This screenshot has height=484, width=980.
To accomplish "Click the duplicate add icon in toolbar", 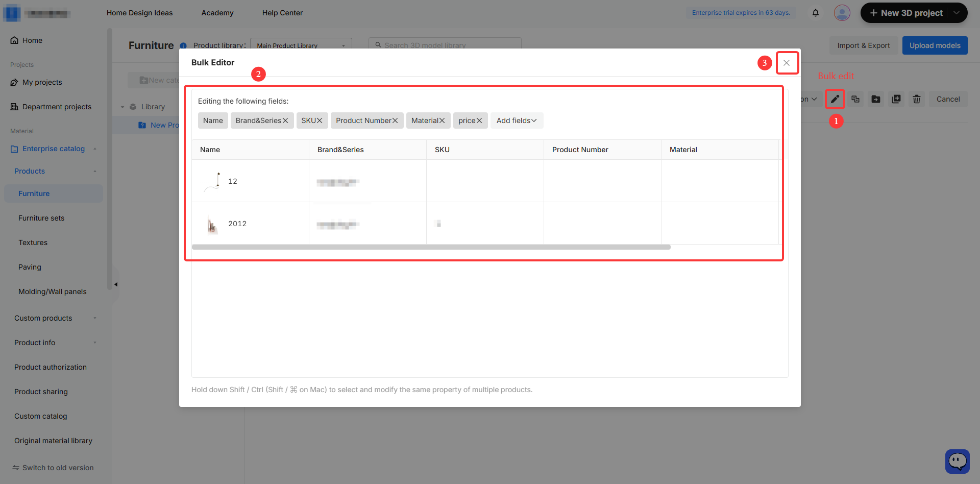I will click(x=896, y=99).
